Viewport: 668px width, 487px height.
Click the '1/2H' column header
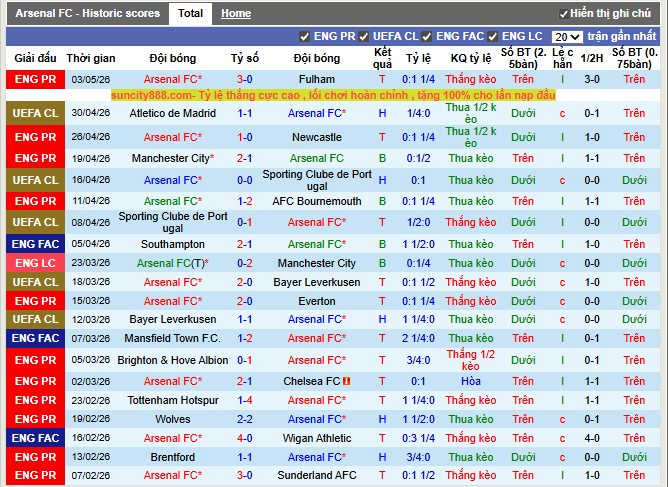[x=592, y=58]
